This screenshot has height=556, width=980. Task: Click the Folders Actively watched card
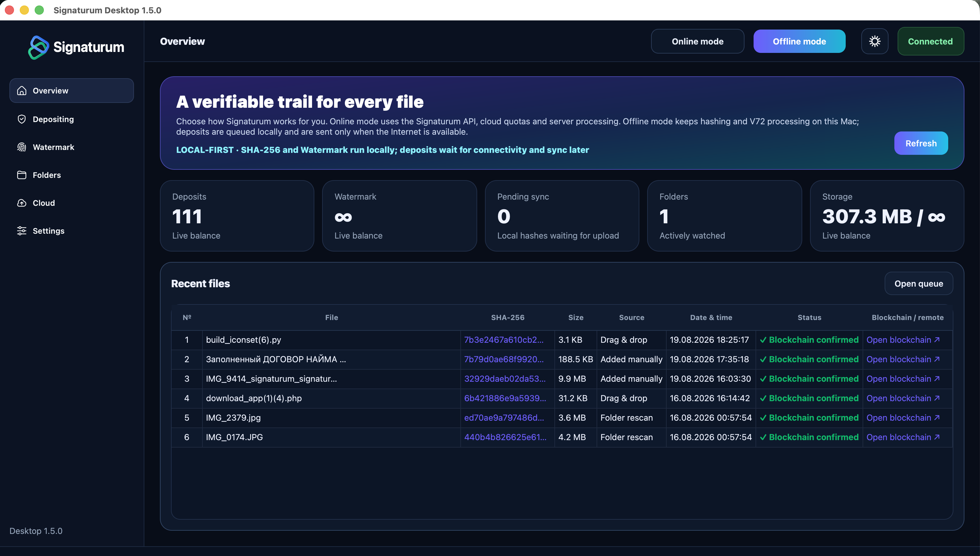click(724, 216)
